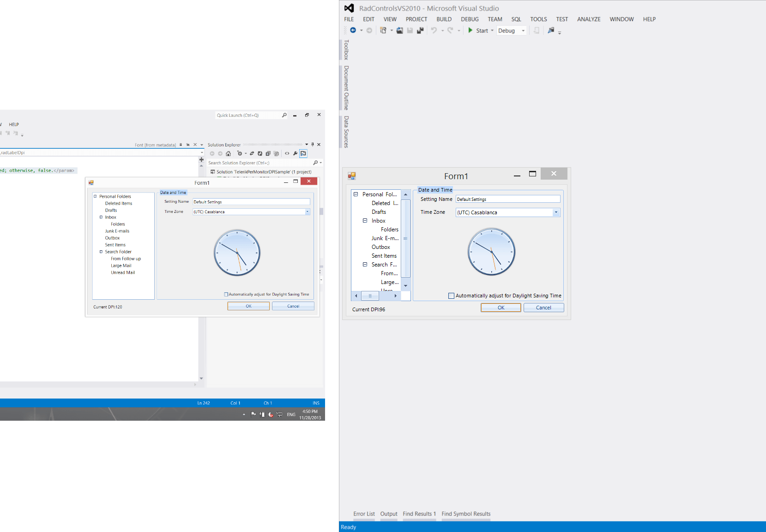Show hidden tray icons arrow
766x532 pixels.
tap(244, 414)
